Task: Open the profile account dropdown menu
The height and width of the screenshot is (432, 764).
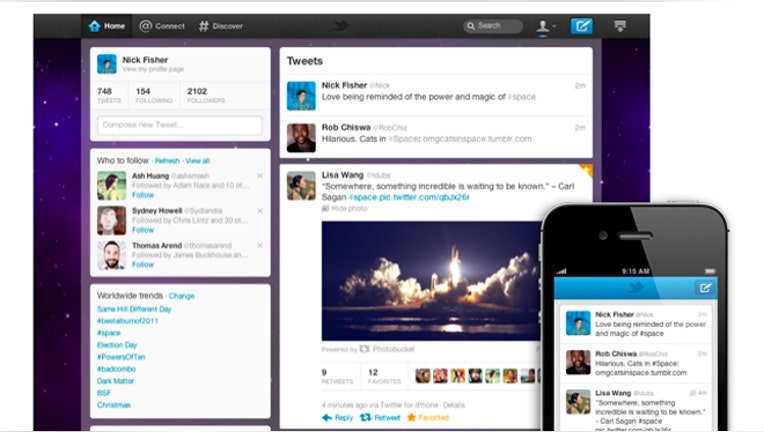Action: [x=546, y=26]
